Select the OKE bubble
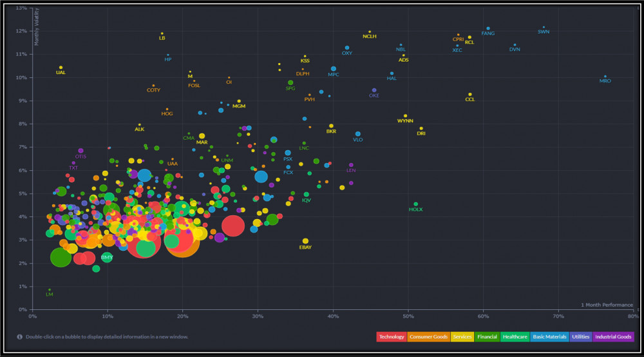This screenshot has width=644, height=357. (x=374, y=90)
